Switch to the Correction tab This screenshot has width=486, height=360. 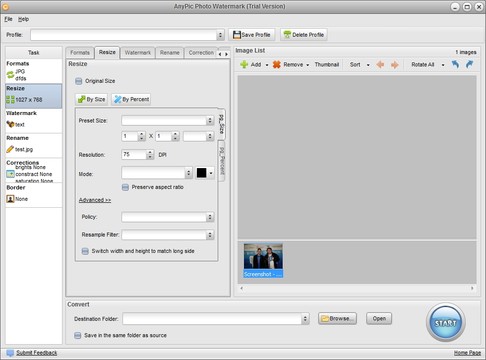201,53
